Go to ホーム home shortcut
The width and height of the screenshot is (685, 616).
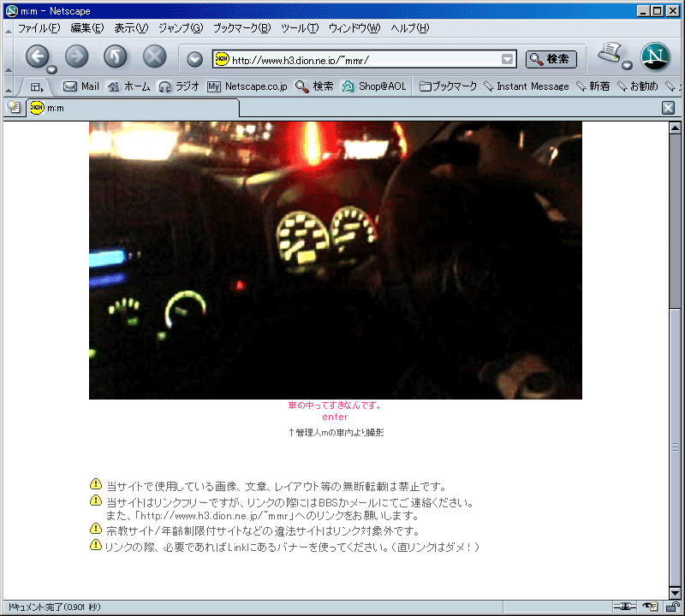coord(129,86)
